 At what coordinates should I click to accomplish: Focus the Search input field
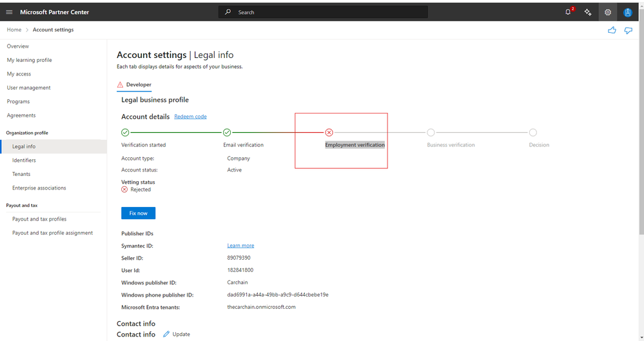323,12
